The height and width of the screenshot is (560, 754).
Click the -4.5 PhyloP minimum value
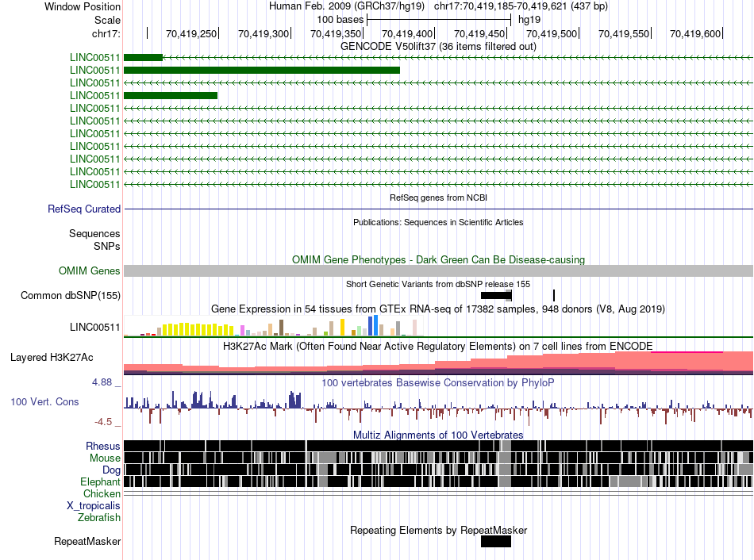point(103,421)
